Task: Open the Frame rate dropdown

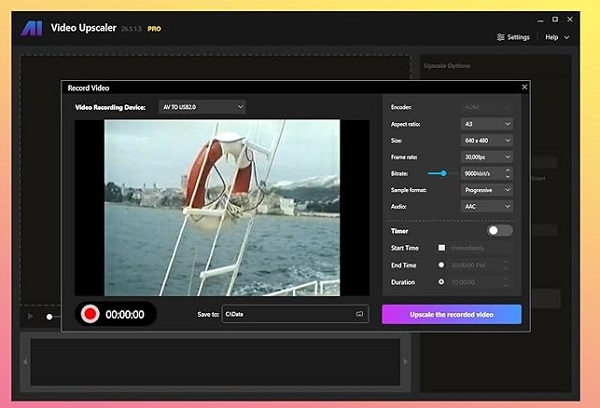Action: click(487, 156)
